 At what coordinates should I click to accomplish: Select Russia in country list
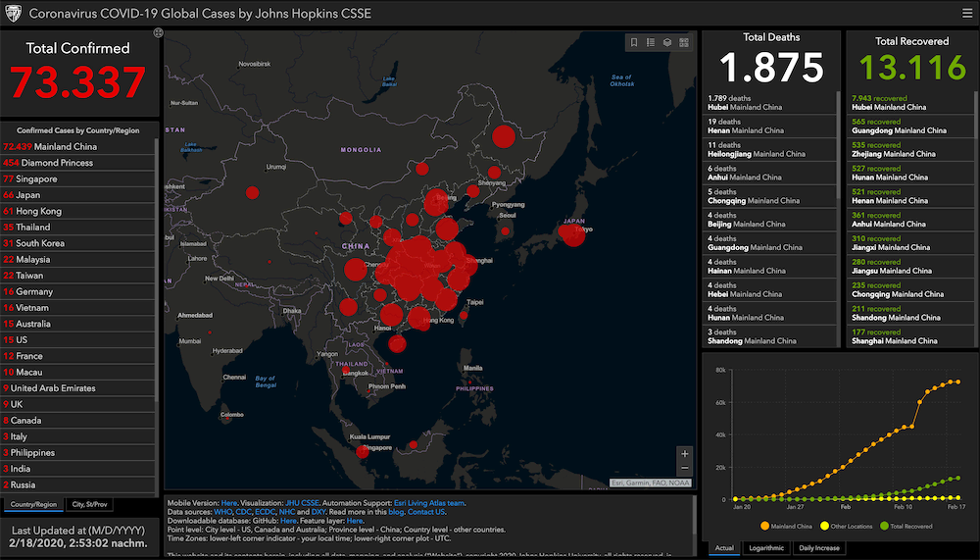pos(77,484)
